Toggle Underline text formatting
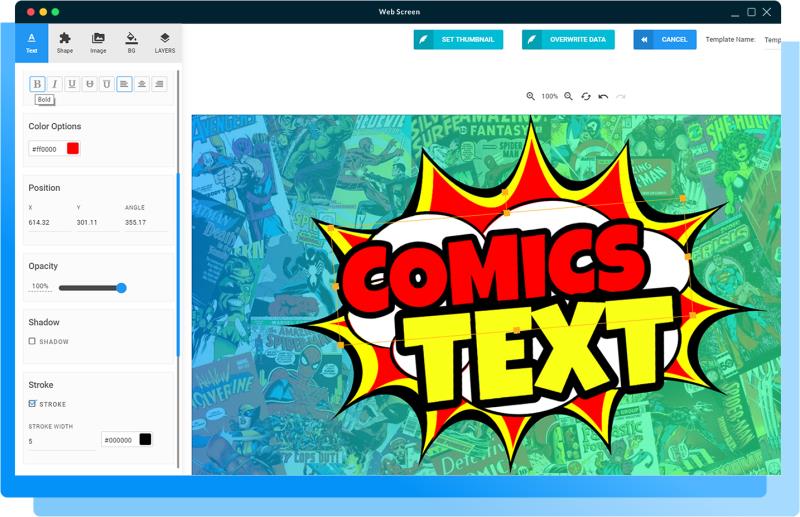 [72, 84]
